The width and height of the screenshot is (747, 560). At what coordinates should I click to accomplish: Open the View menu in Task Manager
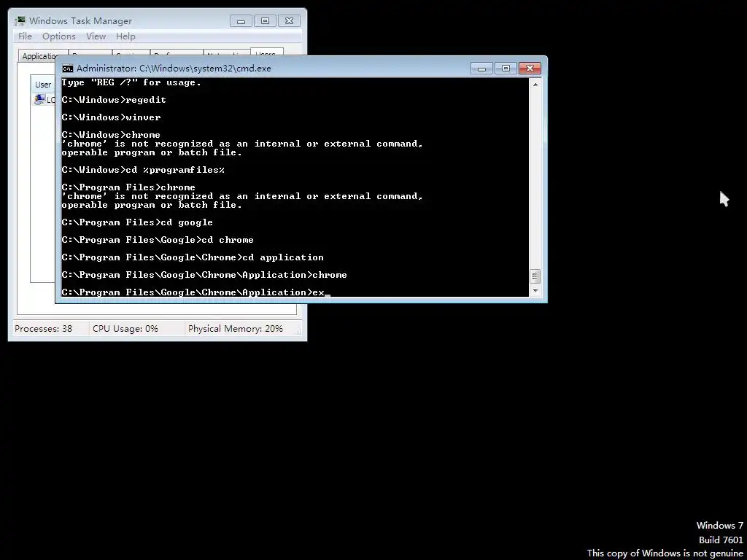tap(96, 36)
